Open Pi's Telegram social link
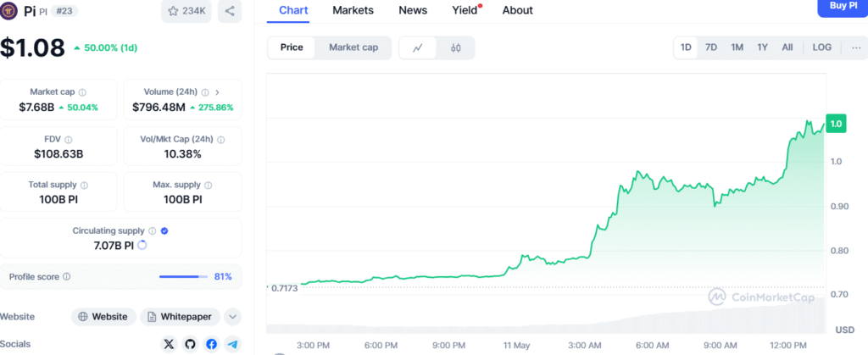 [x=233, y=345]
